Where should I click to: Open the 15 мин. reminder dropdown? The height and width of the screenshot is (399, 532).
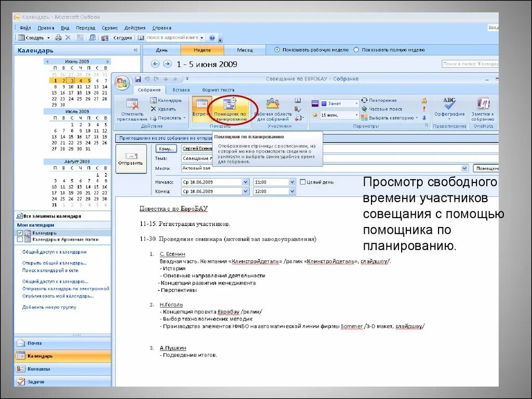point(356,115)
